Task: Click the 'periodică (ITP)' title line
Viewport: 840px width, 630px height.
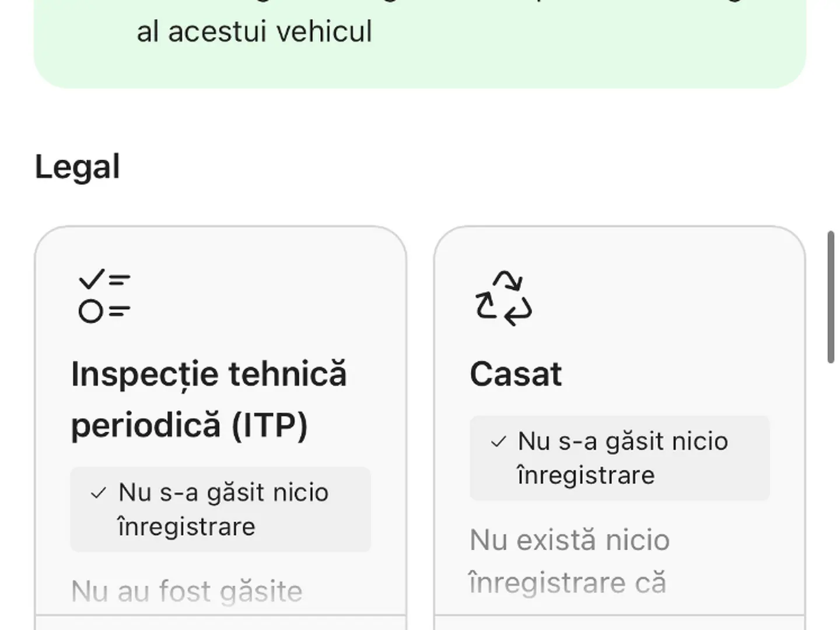Action: [189, 425]
